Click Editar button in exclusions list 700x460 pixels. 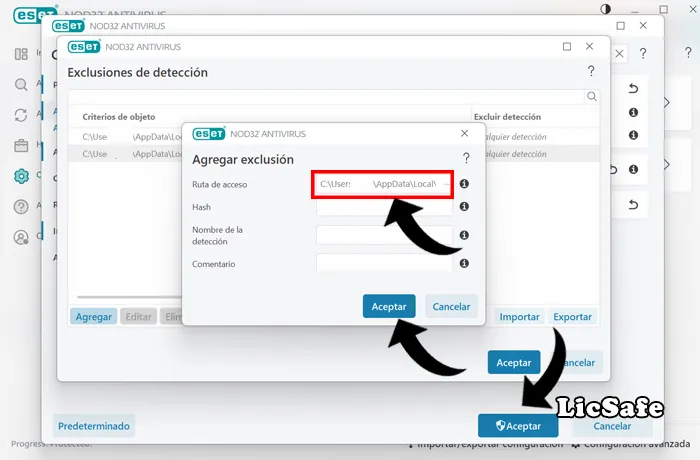[138, 317]
